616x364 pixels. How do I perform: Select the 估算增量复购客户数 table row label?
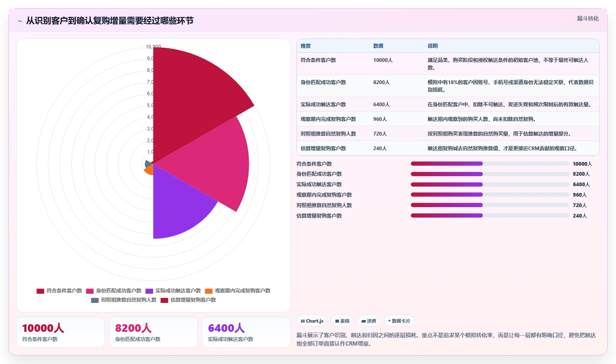323,149
